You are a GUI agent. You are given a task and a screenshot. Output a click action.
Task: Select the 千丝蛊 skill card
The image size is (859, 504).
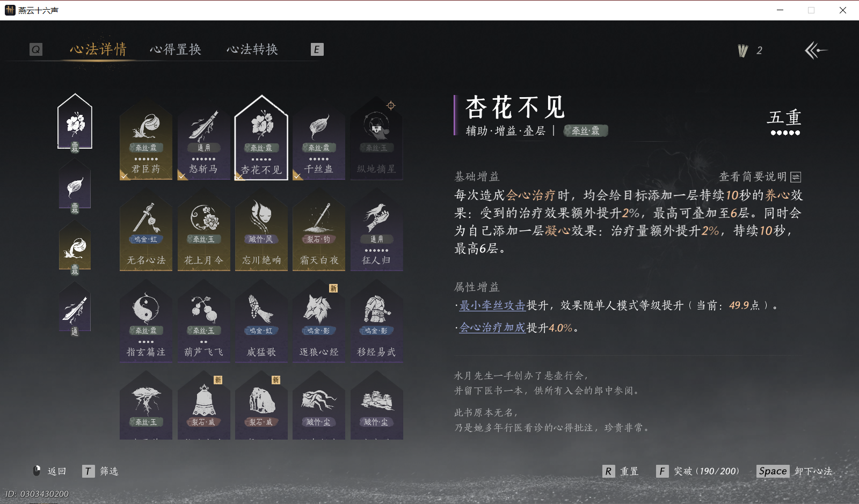click(319, 140)
